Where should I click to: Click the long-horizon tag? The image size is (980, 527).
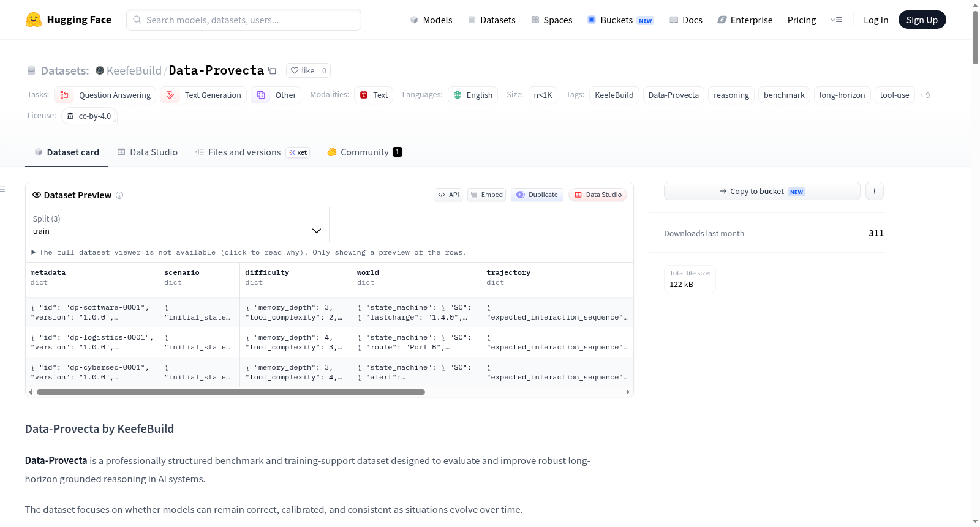pos(842,95)
